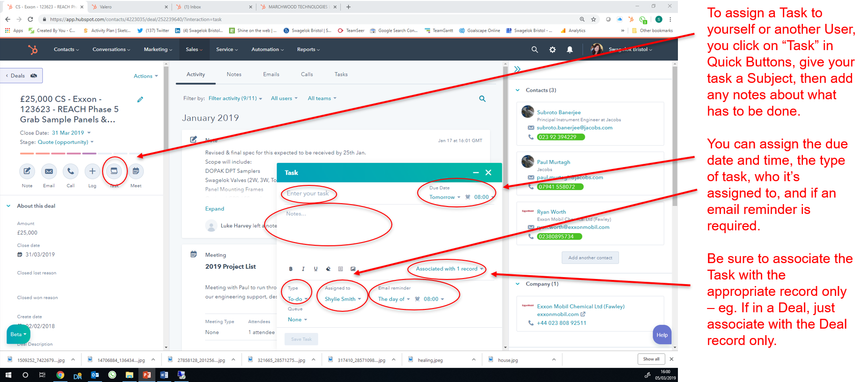Click the Task quick button
Screen dimensions: 868x382
click(114, 171)
